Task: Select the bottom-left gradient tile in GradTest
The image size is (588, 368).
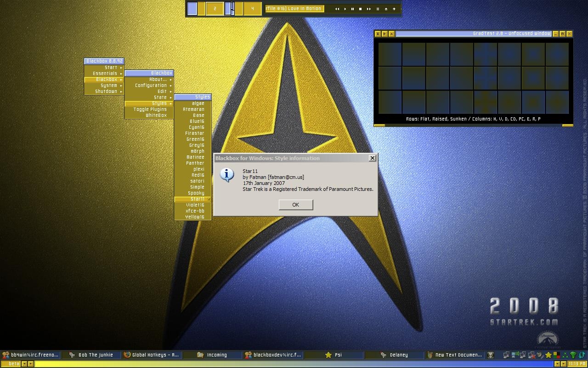Action: (x=390, y=102)
